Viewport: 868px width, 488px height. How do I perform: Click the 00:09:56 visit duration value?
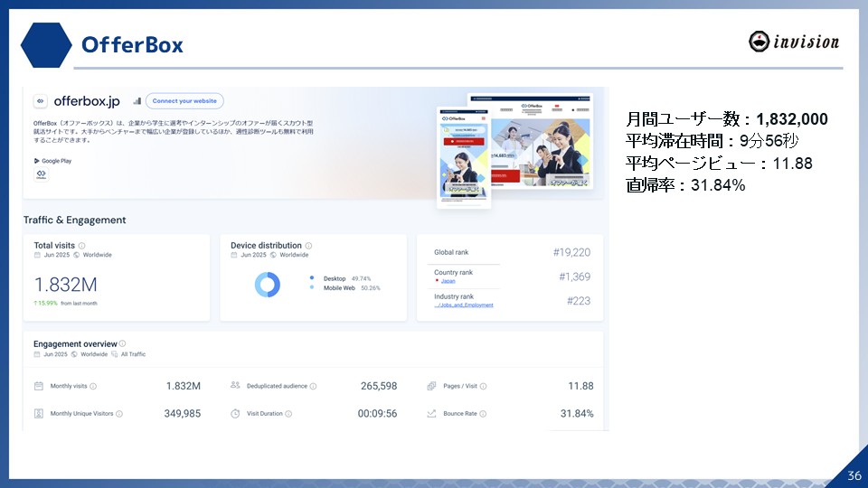(x=377, y=413)
